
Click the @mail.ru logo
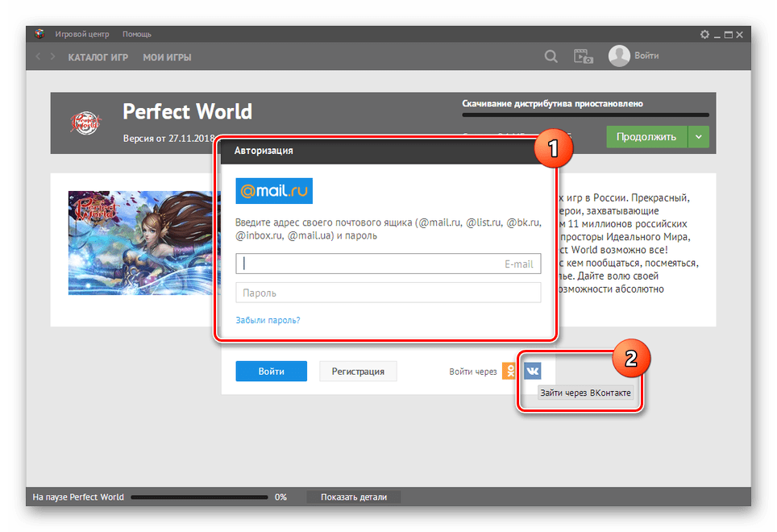tap(274, 191)
